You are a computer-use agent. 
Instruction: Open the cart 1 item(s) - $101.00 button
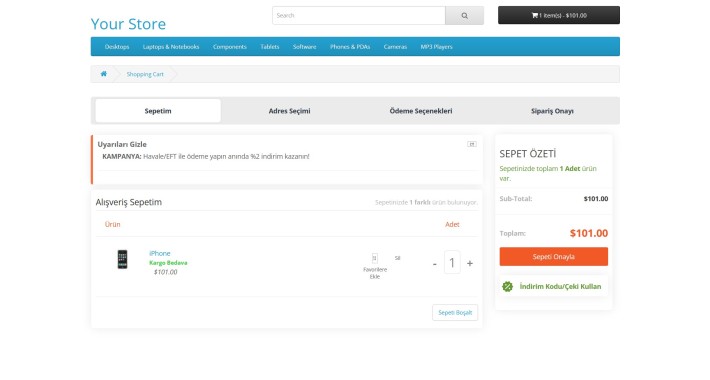559,15
